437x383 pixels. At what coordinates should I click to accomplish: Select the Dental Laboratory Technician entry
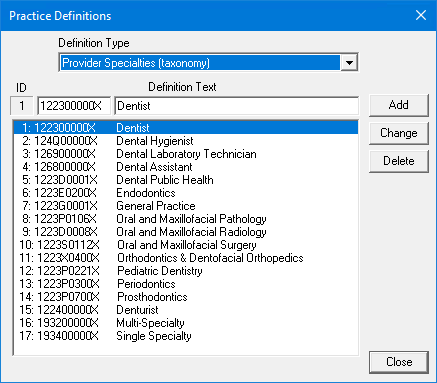186,154
